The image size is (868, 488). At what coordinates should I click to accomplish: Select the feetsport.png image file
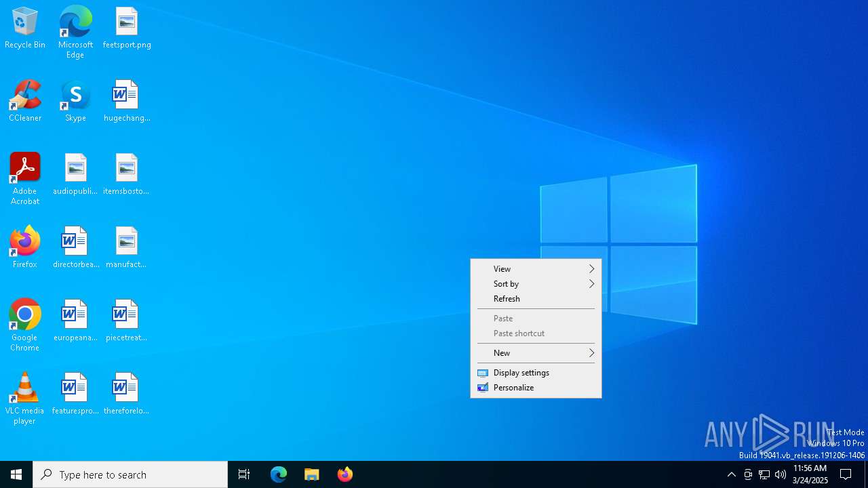point(127,28)
